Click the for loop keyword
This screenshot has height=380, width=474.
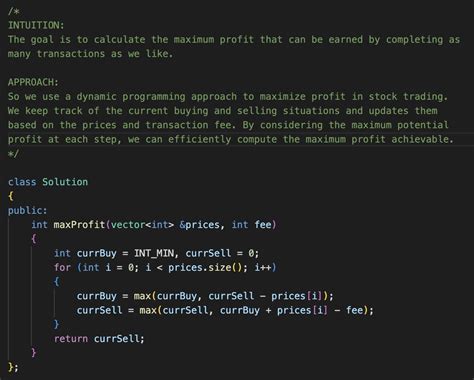pos(62,268)
